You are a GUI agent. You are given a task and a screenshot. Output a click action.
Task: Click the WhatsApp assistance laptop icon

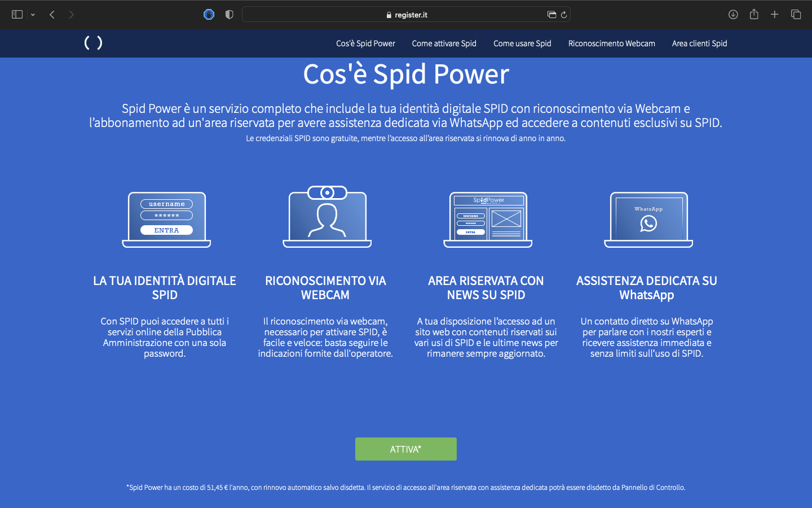pos(648,219)
